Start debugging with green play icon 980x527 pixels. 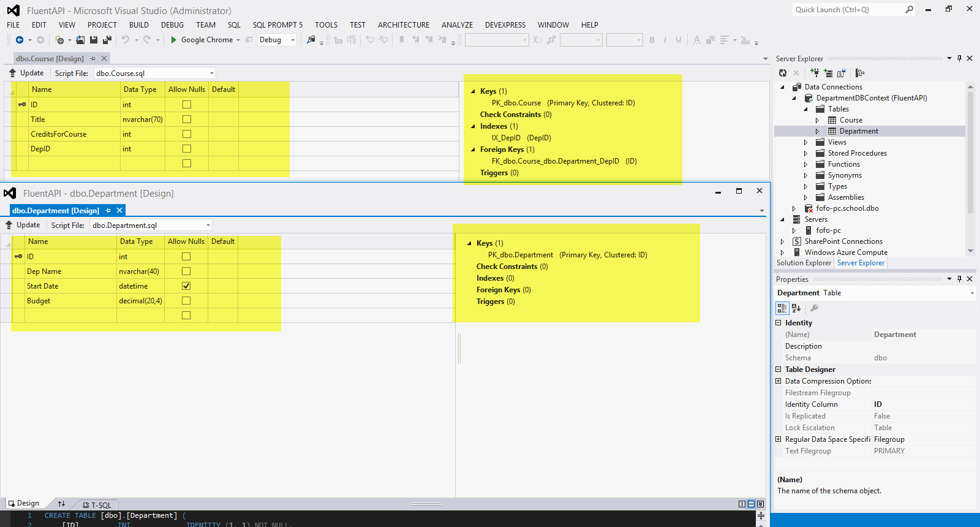pyautogui.click(x=174, y=40)
